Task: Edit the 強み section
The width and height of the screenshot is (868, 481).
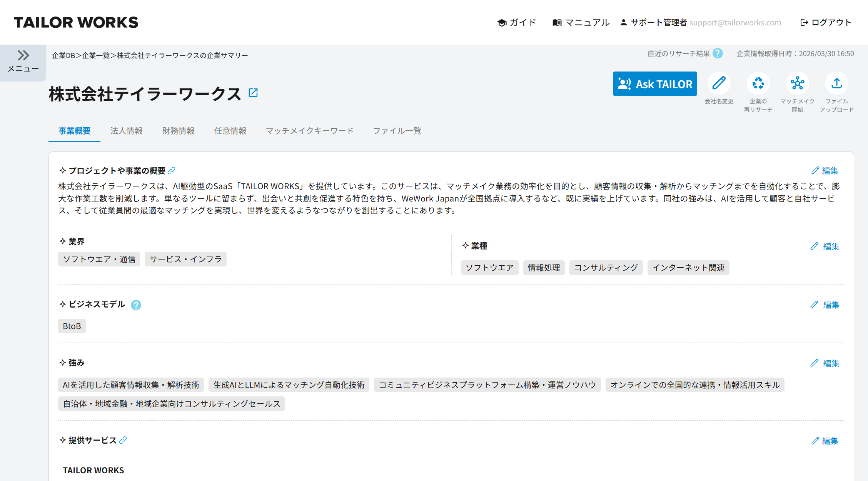Action: click(825, 363)
